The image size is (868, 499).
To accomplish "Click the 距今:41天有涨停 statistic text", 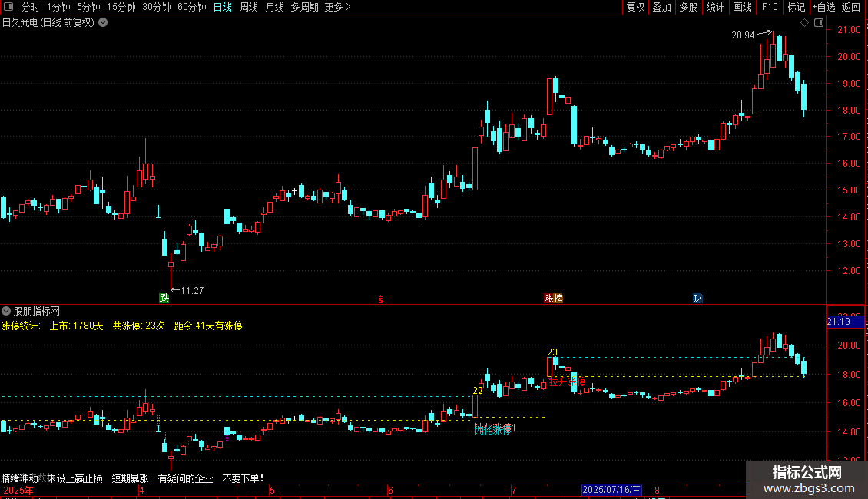I will [208, 326].
